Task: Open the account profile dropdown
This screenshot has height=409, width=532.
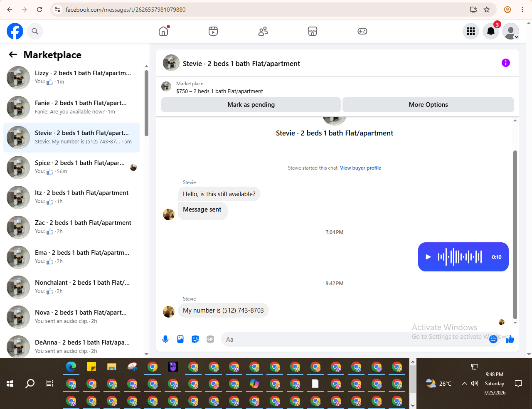Action: tap(511, 31)
